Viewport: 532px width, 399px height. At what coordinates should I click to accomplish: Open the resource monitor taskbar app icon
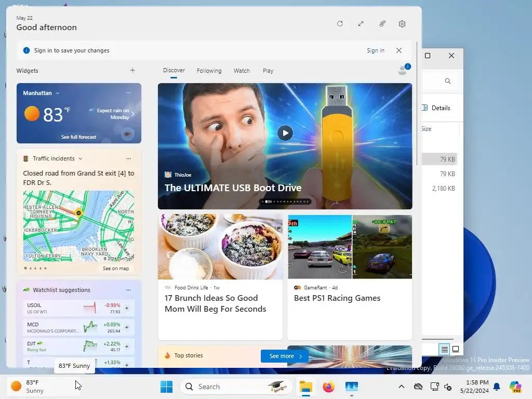pos(352,387)
